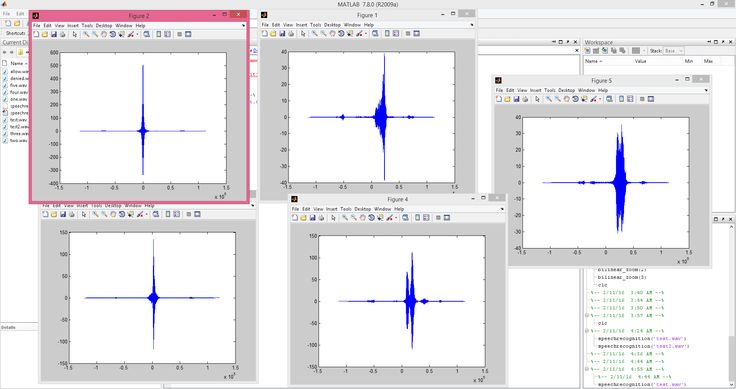Click the Print icon in Figure 2
This screenshot has width=736, height=389.
click(x=62, y=34)
